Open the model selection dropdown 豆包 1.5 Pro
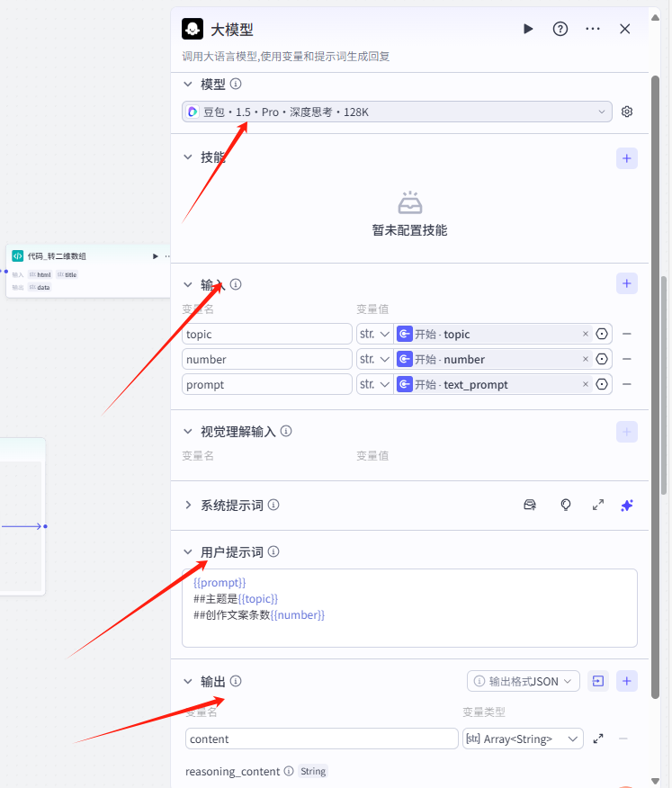672x788 pixels. 397,112
